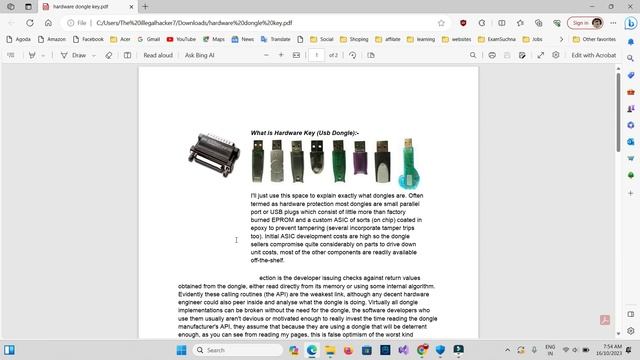Open the Shoping favorites folder

coord(354,39)
